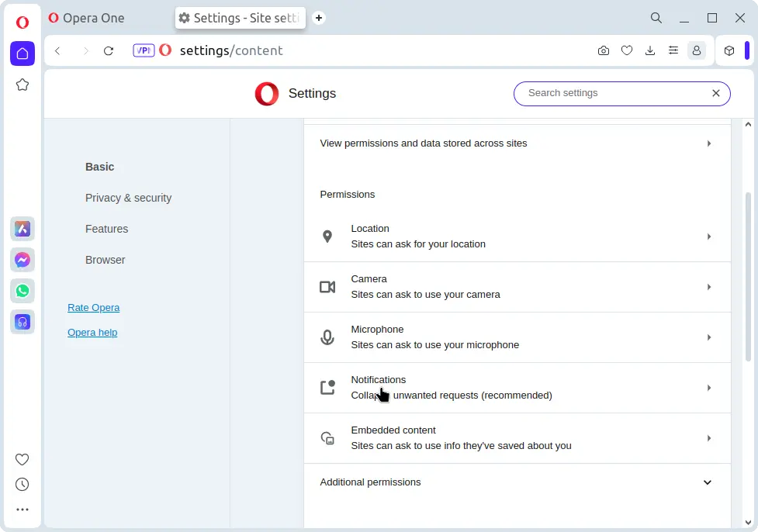The width and height of the screenshot is (758, 532).
Task: Open the music player headphones icon
Action: (22, 322)
